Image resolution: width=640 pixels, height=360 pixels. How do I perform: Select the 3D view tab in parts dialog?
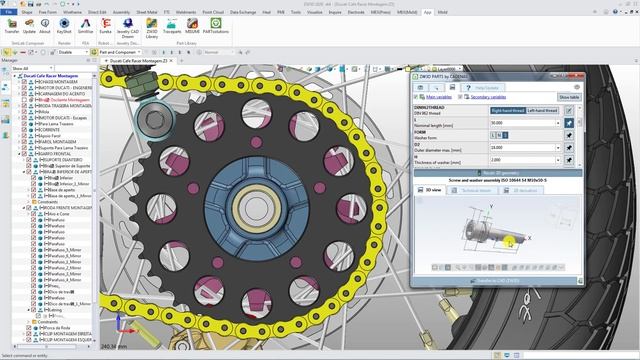click(429, 190)
